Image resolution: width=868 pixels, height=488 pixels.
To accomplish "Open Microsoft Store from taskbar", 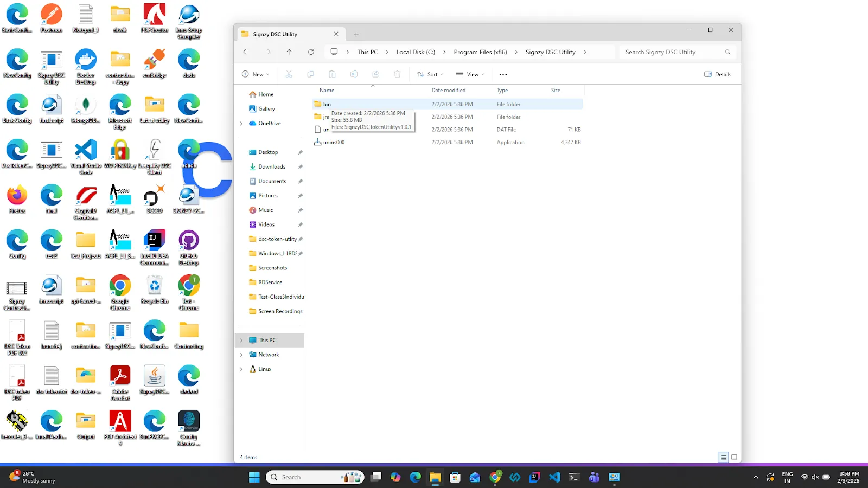I will pyautogui.click(x=455, y=477).
